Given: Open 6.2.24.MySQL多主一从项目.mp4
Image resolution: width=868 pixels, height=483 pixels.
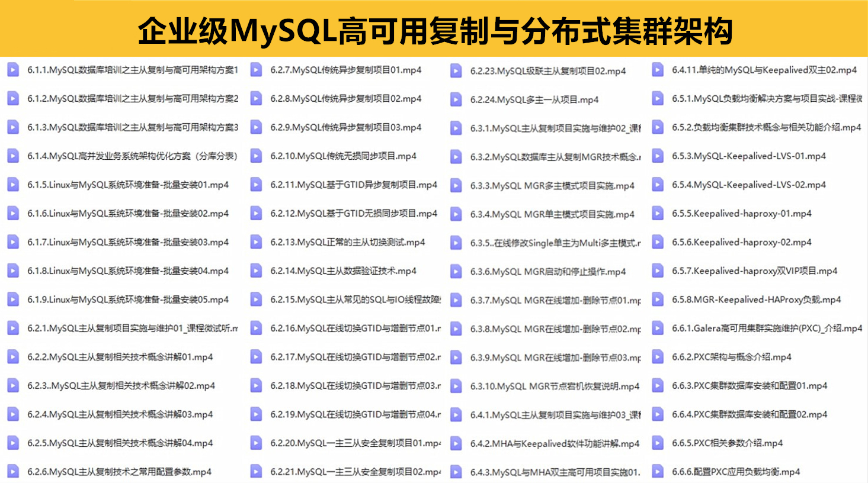Looking at the screenshot, I should (x=534, y=100).
